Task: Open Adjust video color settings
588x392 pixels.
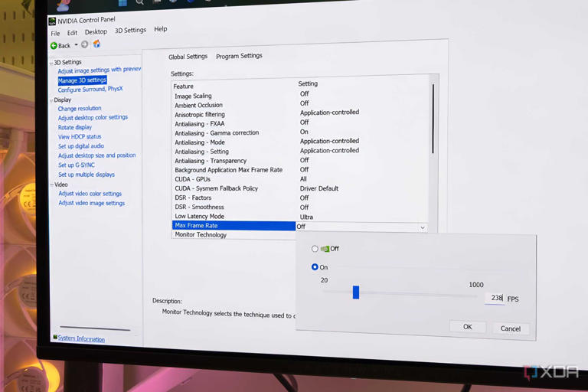Action: [90, 194]
